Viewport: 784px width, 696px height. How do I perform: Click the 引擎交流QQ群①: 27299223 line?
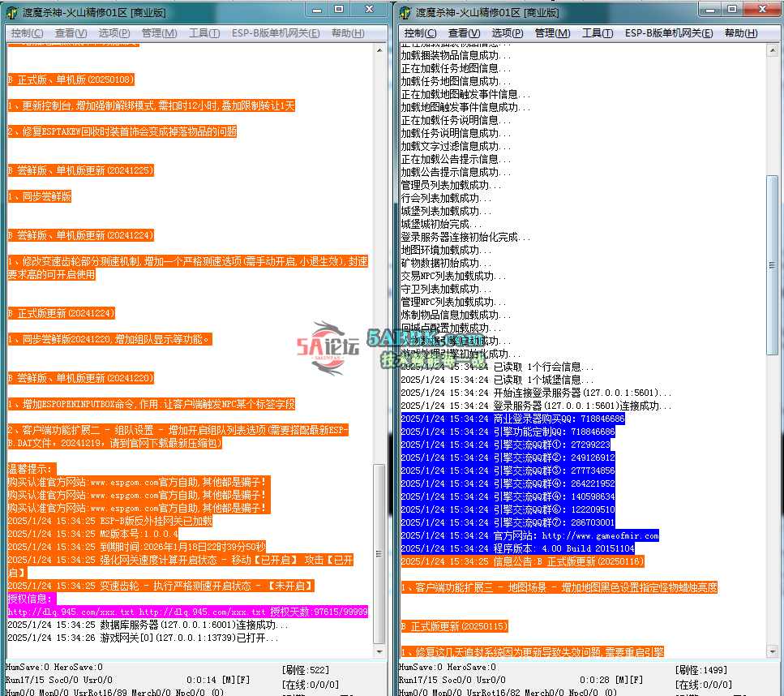tap(505, 445)
